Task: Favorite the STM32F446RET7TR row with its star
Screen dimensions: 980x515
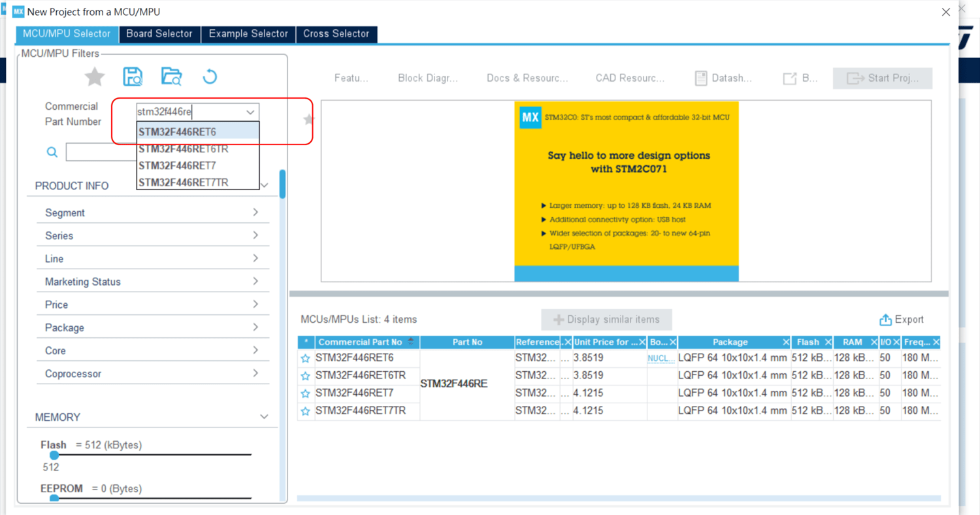Action: tap(305, 412)
